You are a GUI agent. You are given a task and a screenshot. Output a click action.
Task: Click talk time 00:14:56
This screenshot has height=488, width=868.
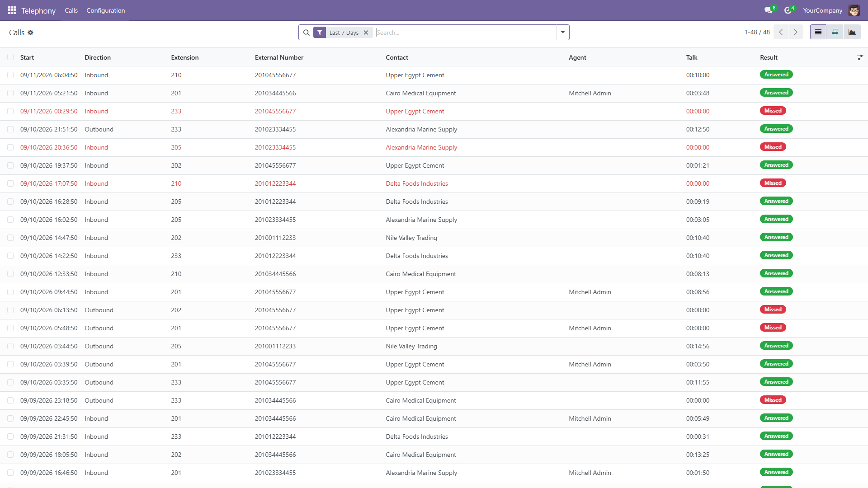pos(698,346)
